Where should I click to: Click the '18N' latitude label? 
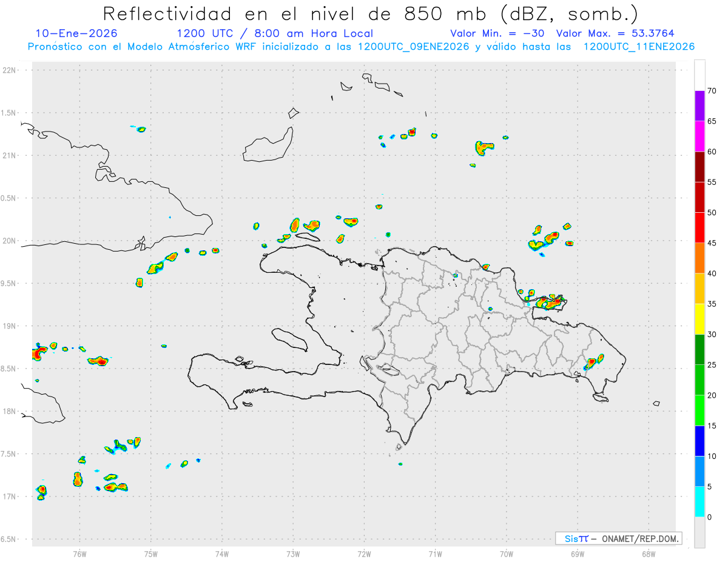[10, 411]
